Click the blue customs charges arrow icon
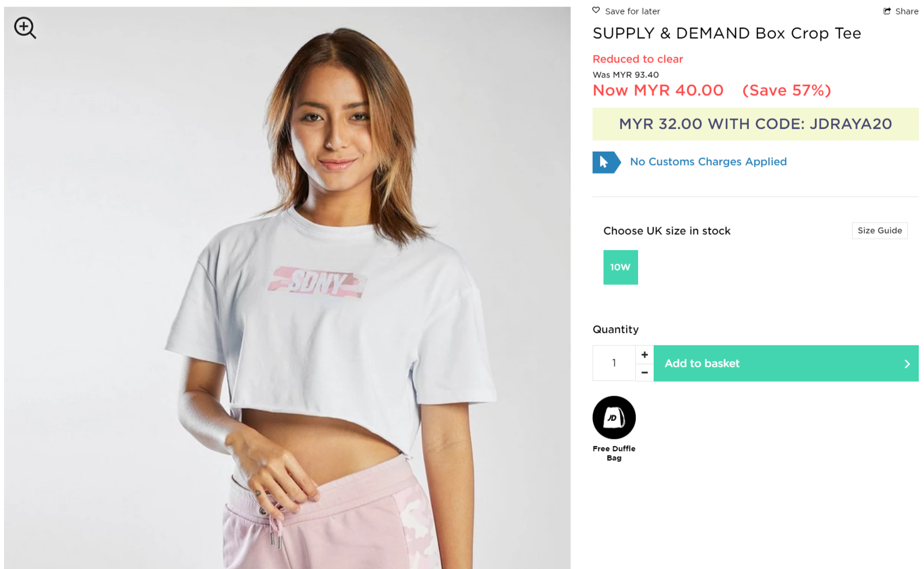The width and height of the screenshot is (924, 569). [606, 163]
